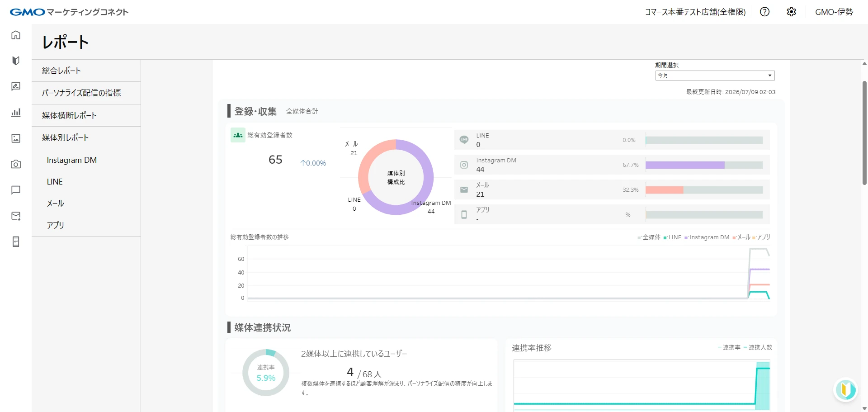The height and width of the screenshot is (412, 868).
Task: Open アプリ sub-report in sidebar
Action: pos(55,225)
